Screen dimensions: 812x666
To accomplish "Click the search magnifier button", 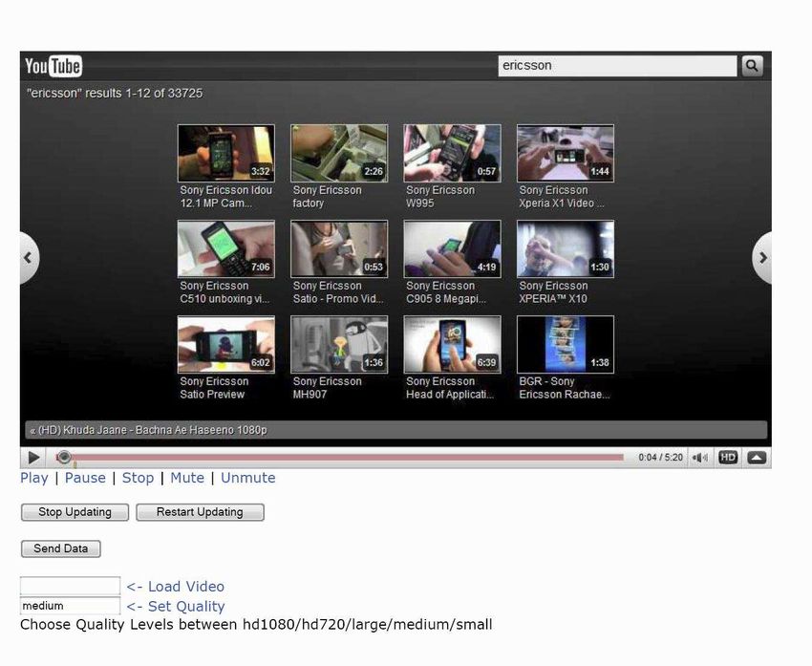I will click(x=752, y=66).
